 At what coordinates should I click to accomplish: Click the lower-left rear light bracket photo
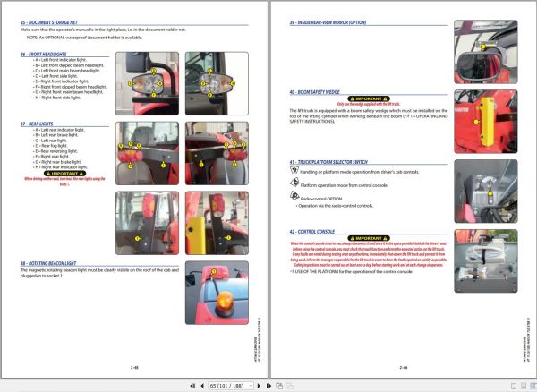(x=148, y=223)
